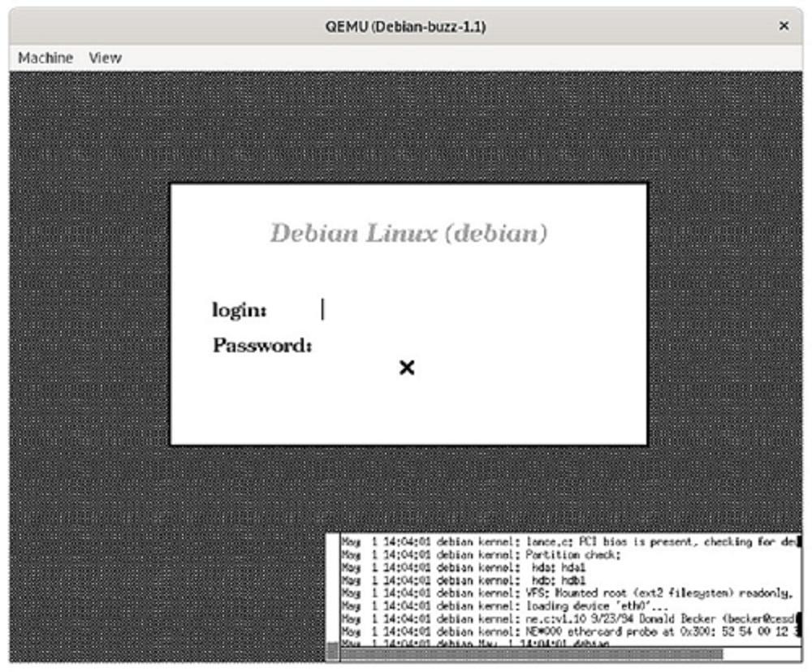The height and width of the screenshot is (672, 812).
Task: Focus the login input field
Action: click(406, 310)
